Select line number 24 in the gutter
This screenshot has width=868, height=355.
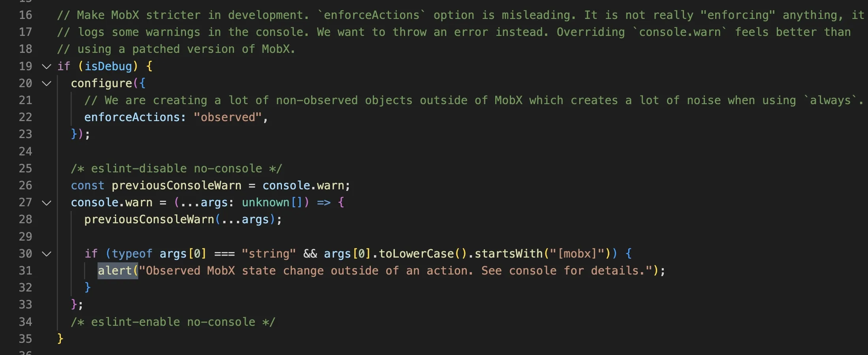pos(26,151)
